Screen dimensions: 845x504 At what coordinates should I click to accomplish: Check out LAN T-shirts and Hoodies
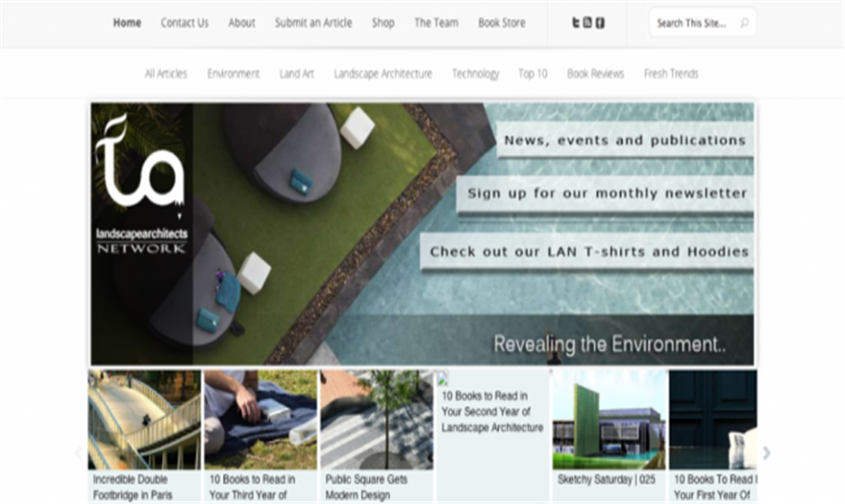coord(588,252)
